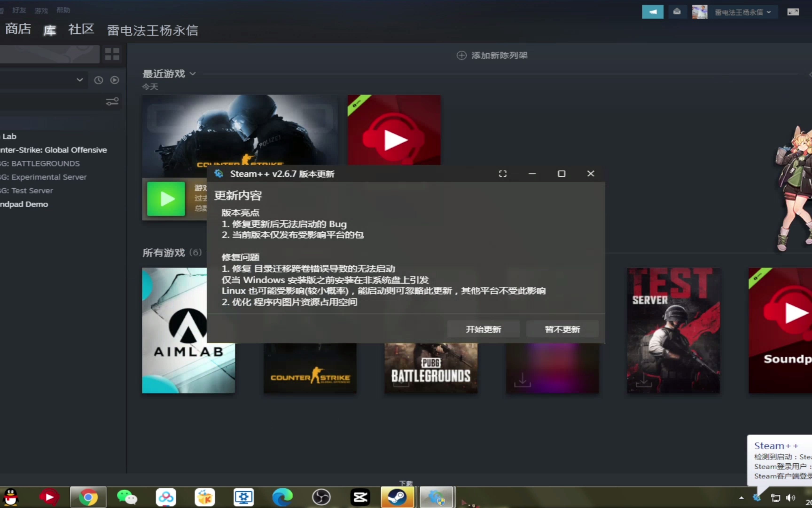Switch to Steam++ gear taskbar button
The height and width of the screenshot is (508, 812).
coord(436,497)
